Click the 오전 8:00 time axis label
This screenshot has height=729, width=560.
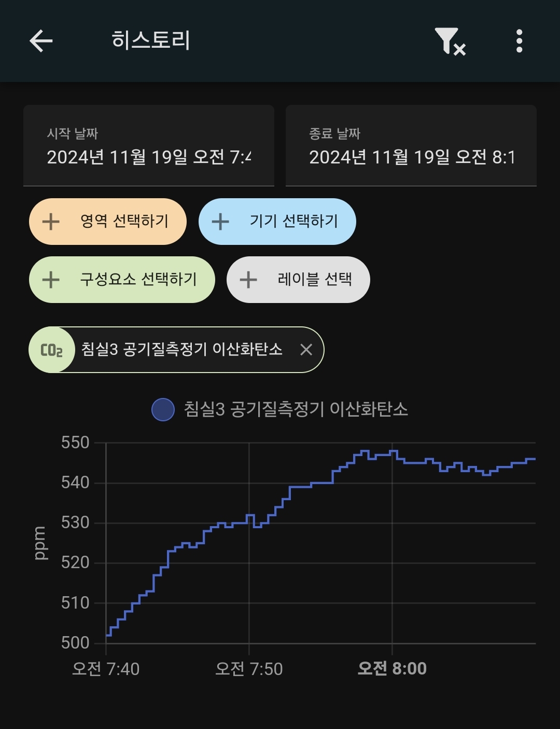392,668
